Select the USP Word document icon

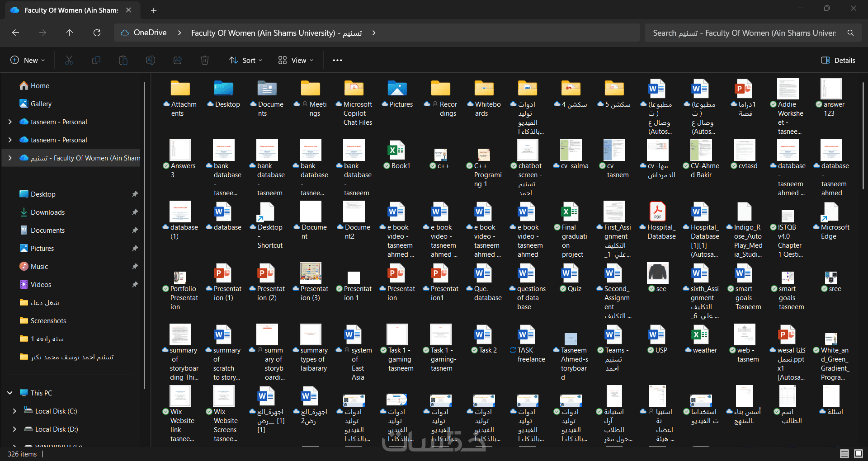[x=658, y=334]
